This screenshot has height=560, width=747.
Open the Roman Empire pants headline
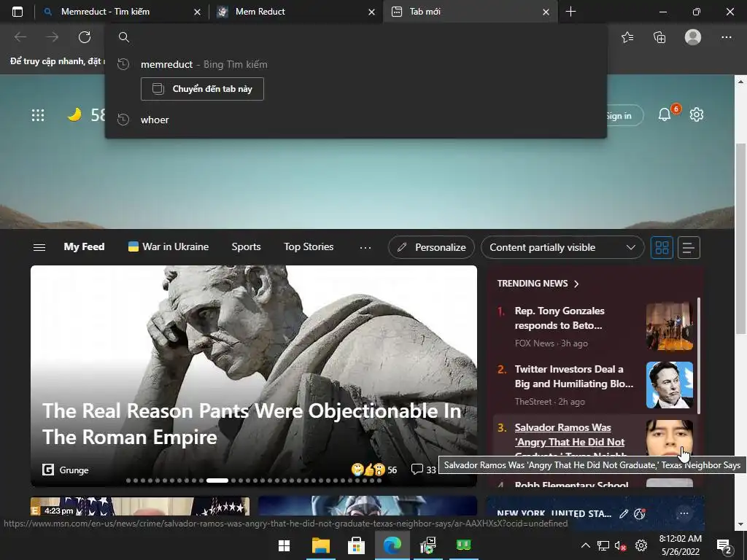tap(252, 424)
